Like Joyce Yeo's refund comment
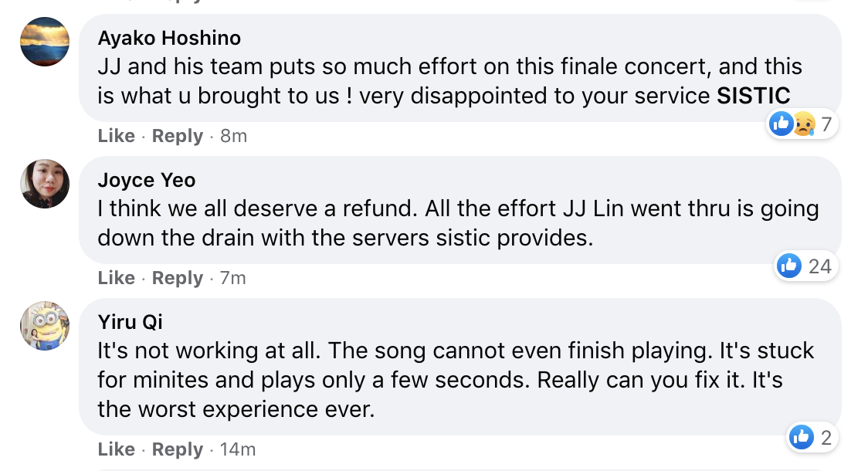This screenshot has width=868, height=471. 117,277
